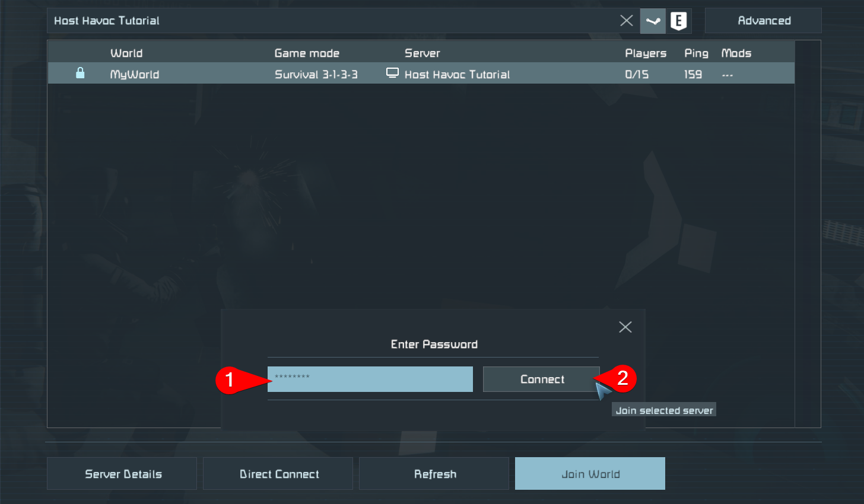Click the dedicated server monitor icon

(392, 73)
